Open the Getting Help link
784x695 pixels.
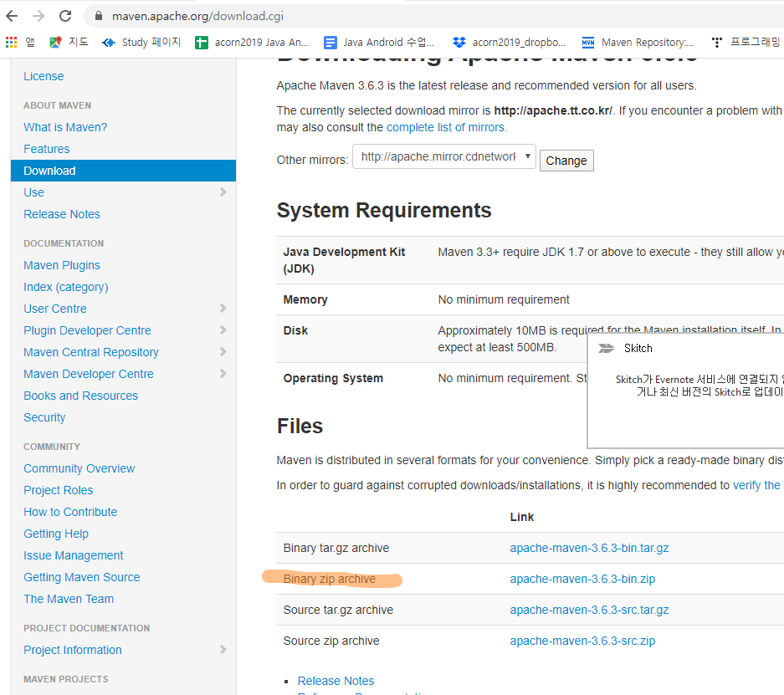[x=56, y=534]
